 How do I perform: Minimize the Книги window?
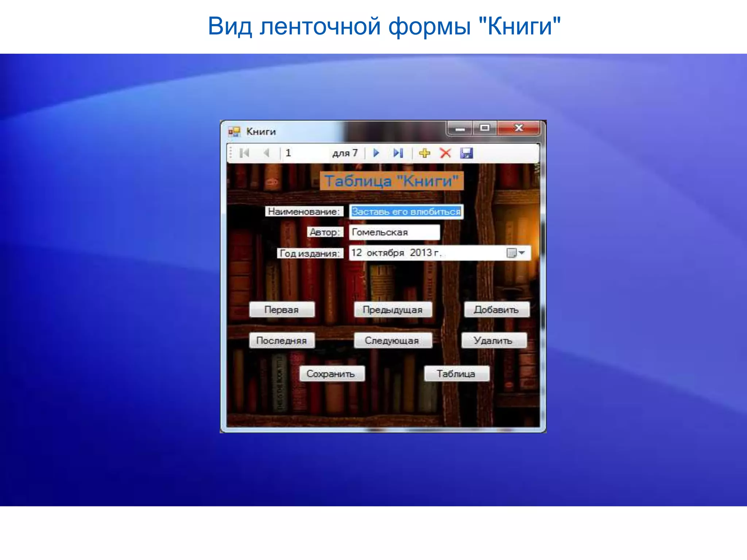tap(460, 128)
